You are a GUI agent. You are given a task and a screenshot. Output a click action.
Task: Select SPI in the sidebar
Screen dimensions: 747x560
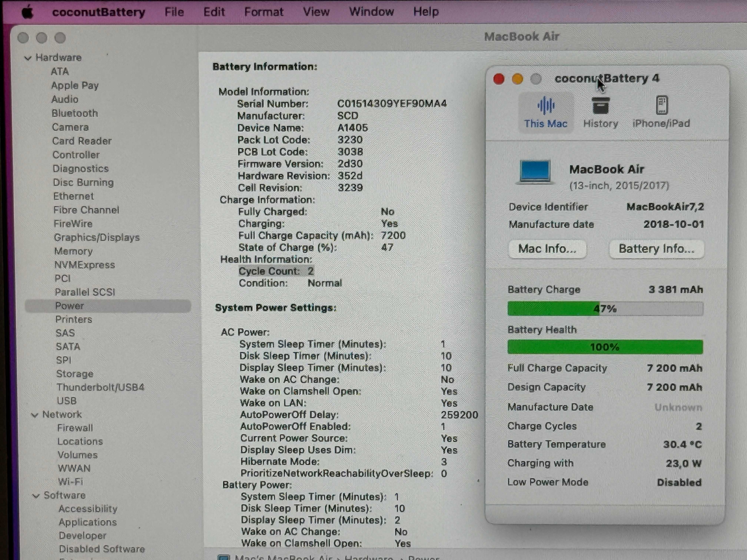tap(64, 360)
